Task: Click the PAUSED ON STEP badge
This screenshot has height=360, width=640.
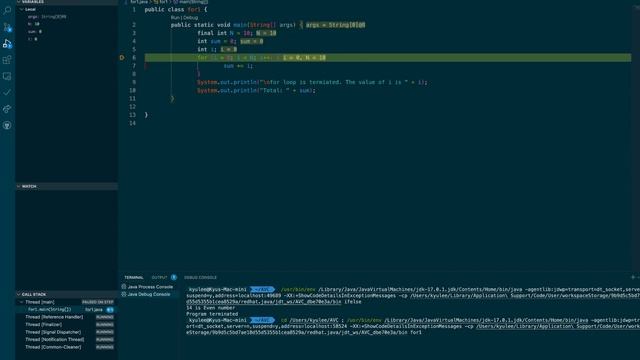Action: (x=98, y=302)
